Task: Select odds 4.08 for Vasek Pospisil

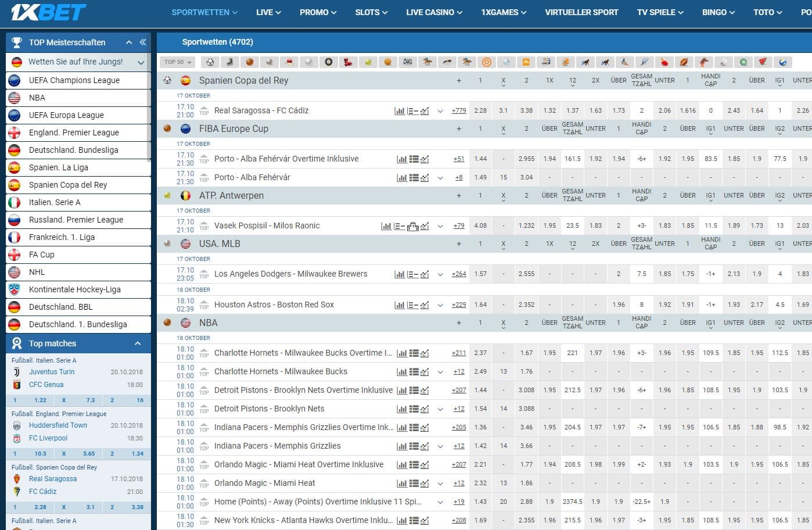Action: (x=480, y=225)
